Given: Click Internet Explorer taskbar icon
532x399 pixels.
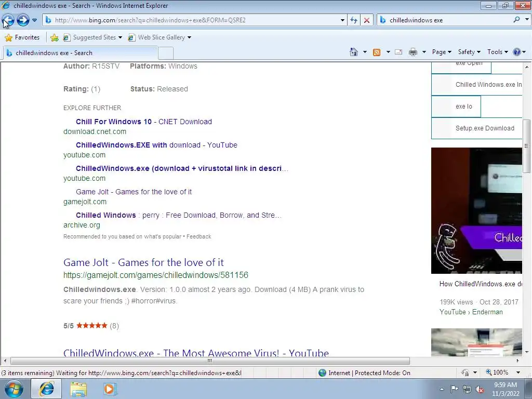Looking at the screenshot, I should 46,389.
